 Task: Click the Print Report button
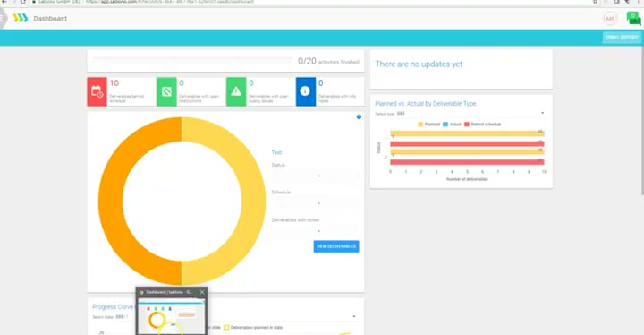(622, 37)
